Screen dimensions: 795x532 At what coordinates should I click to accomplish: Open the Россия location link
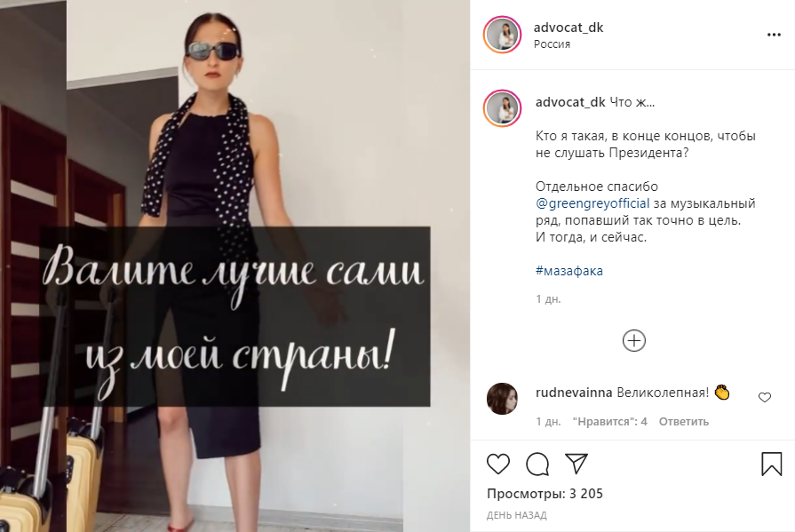552,44
